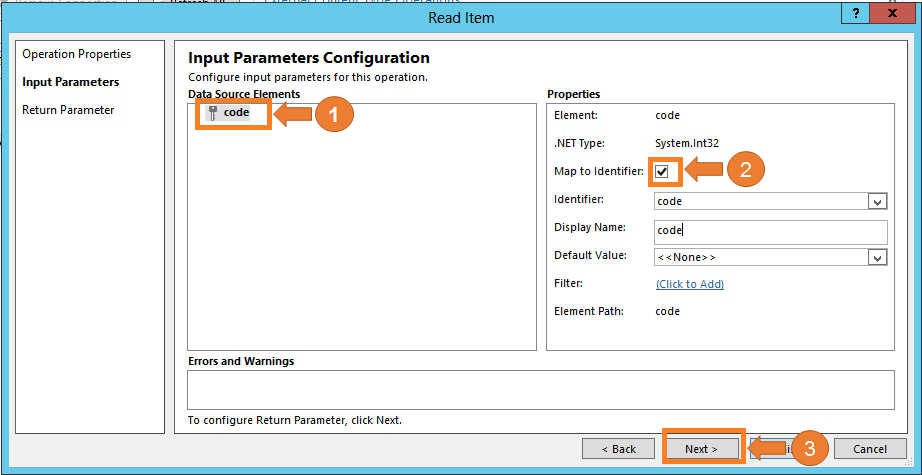Click the Default Value <<None>> combo field
922x475 pixels.
coord(760,258)
